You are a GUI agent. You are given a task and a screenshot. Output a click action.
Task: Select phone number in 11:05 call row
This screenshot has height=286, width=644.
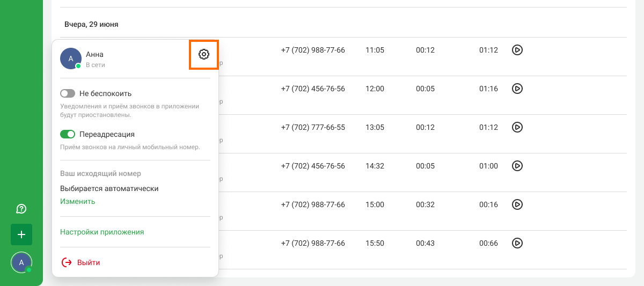[x=313, y=50]
